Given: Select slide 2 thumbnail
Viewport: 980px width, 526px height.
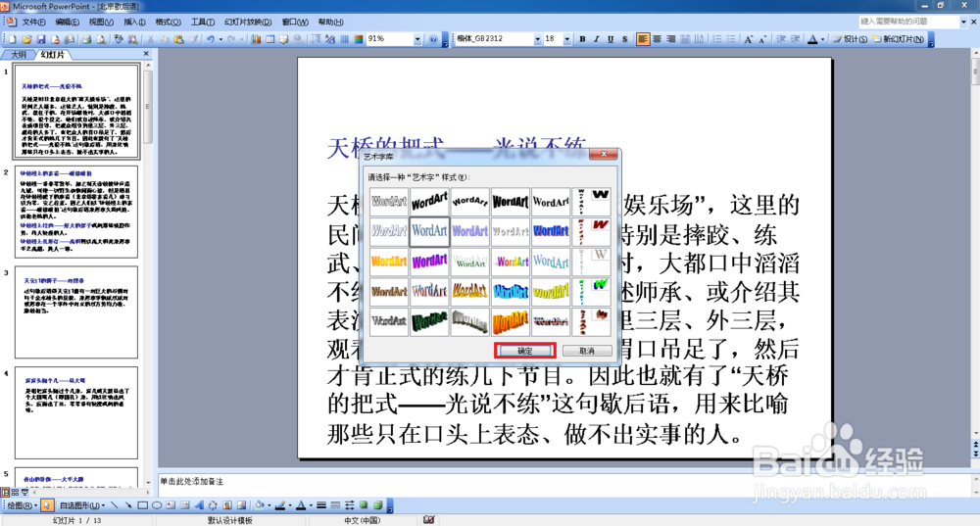Looking at the screenshot, I should click(x=76, y=212).
